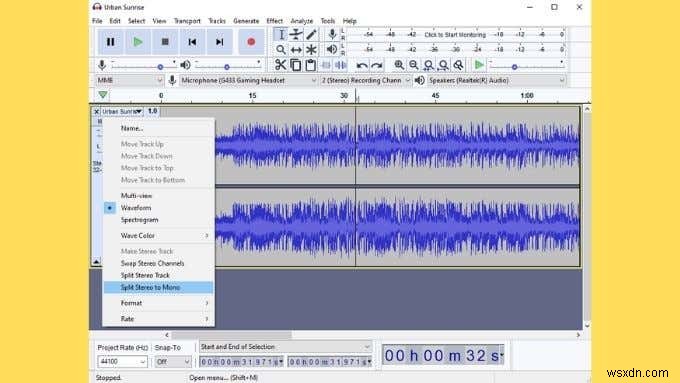Viewport: 680px width, 383px height.
Task: Open the Snap-To Off dropdown
Action: coord(173,361)
